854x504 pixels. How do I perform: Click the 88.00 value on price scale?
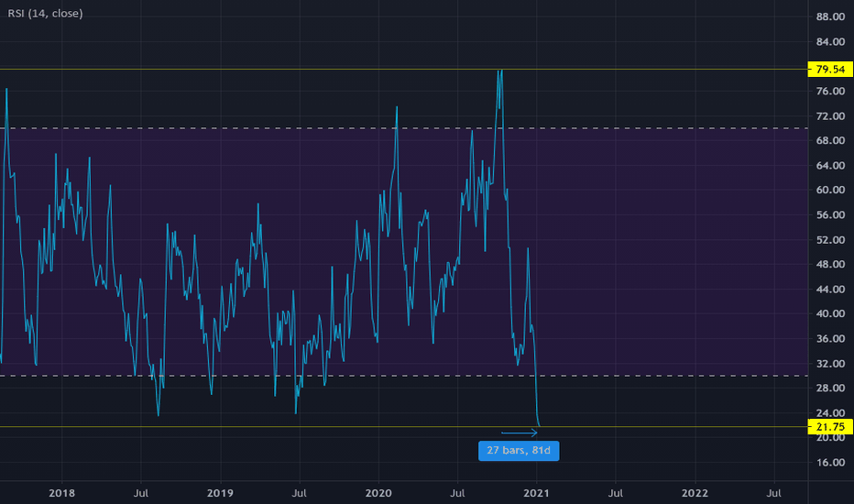coord(830,16)
